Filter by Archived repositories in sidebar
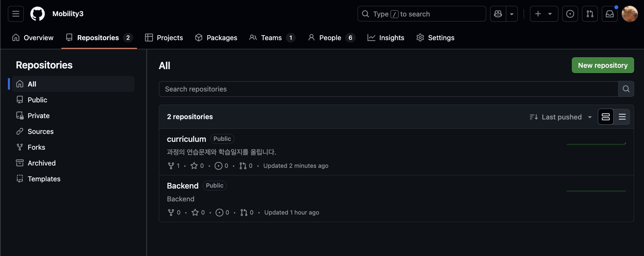The height and width of the screenshot is (256, 644). pyautogui.click(x=42, y=163)
